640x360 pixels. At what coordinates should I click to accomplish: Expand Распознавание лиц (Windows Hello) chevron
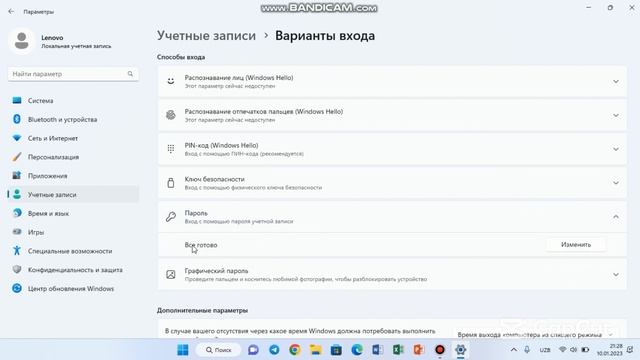coord(616,82)
